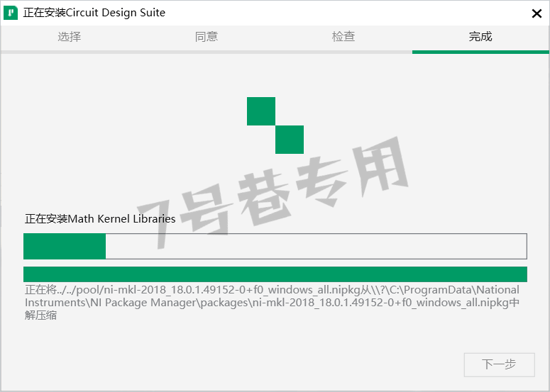Switch to the 检查 step tab
Image resolution: width=550 pixels, height=392 pixels.
point(343,36)
